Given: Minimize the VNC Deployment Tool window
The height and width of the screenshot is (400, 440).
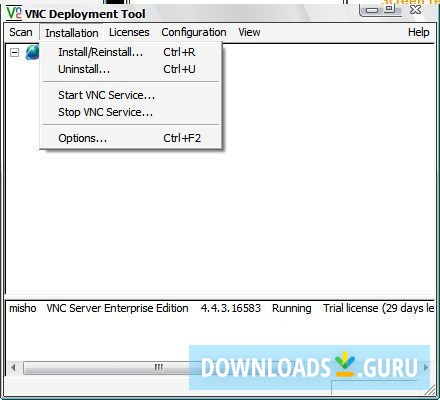Looking at the screenshot, I should click(371, 10).
